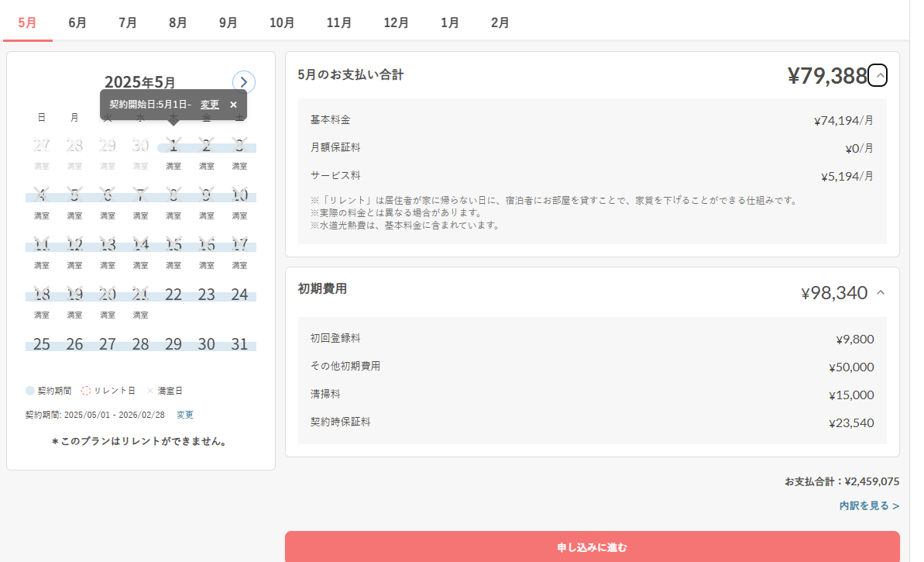Click the currently active 5月 tab
The image size is (924, 562).
[x=27, y=22]
